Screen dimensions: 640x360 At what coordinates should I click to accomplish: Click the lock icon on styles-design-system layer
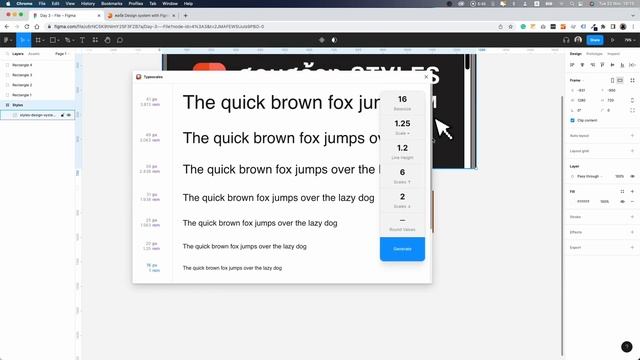(x=62, y=115)
